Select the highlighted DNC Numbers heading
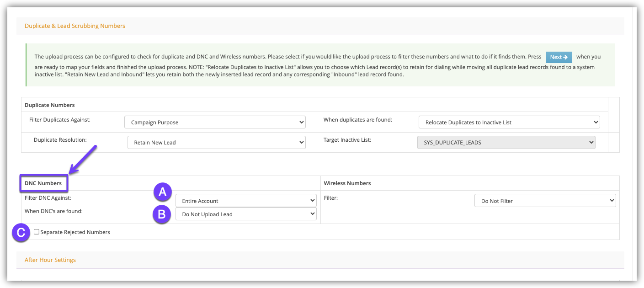The image size is (644, 288). point(43,183)
